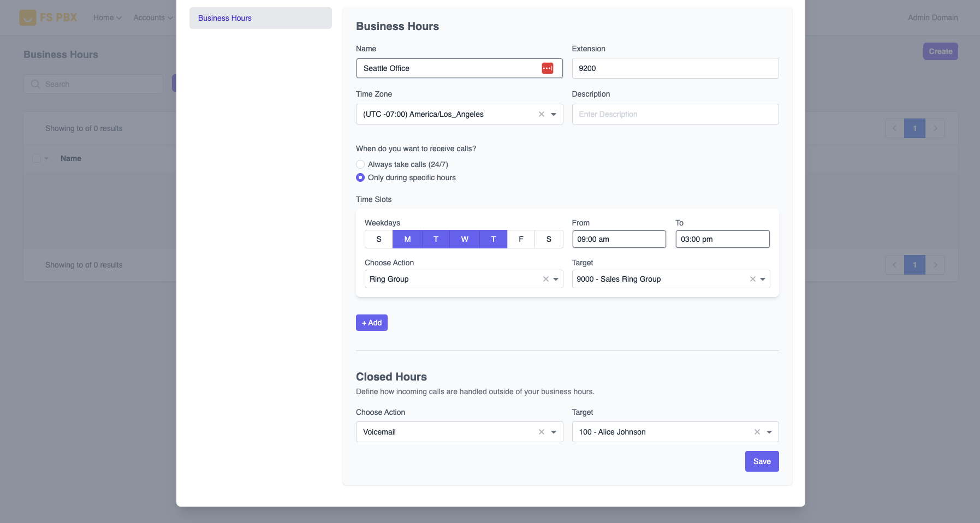Clear the 100 - Alice Johnson target
980x523 pixels.
(757, 432)
